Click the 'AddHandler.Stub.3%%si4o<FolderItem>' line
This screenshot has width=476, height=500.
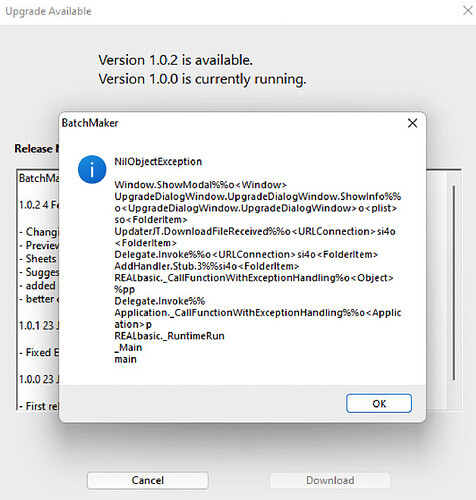click(207, 266)
